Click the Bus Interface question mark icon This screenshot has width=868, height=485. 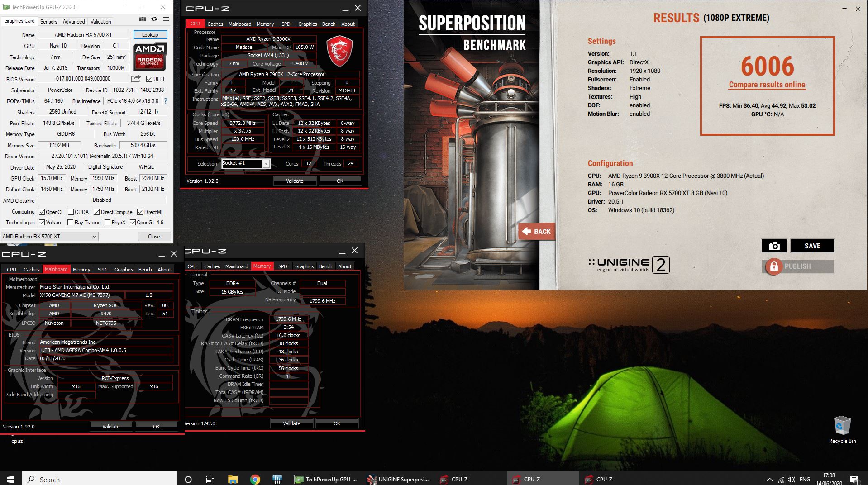click(x=166, y=101)
